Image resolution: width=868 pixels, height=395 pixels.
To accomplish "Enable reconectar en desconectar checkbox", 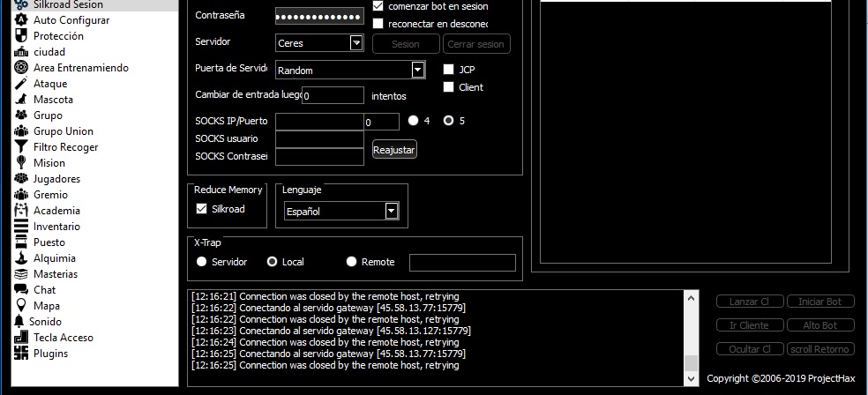I will [378, 24].
